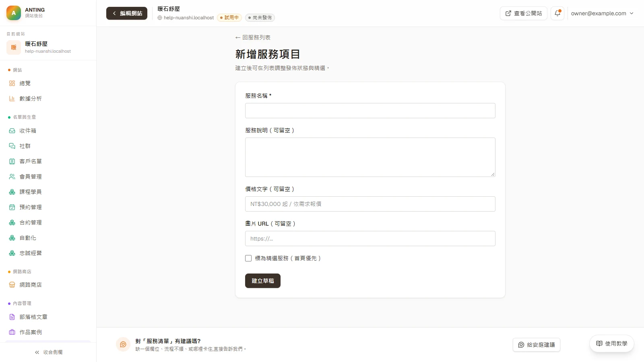The height and width of the screenshot is (362, 644).
Task: Click the 尚未發佈 status badge
Action: tap(260, 18)
